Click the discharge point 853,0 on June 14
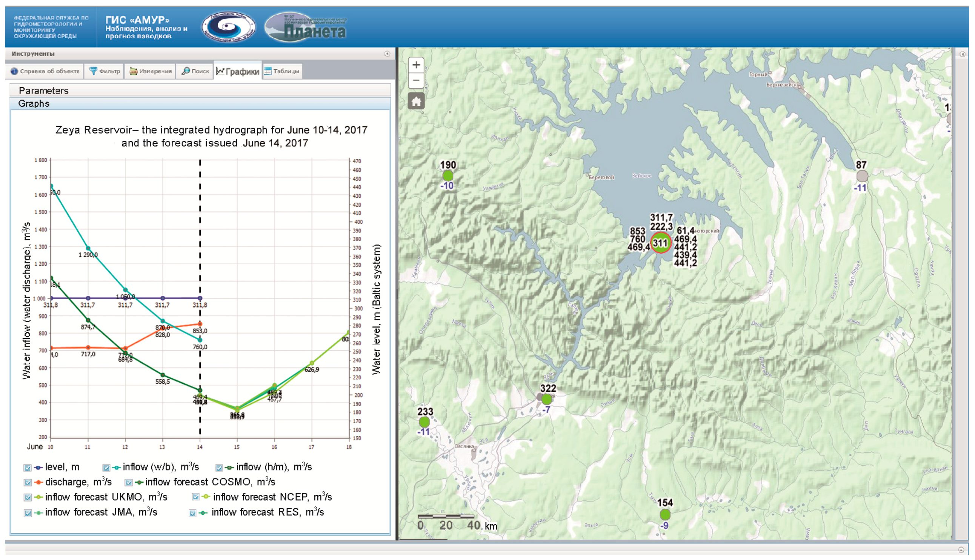This screenshot has width=975, height=560. click(200, 324)
